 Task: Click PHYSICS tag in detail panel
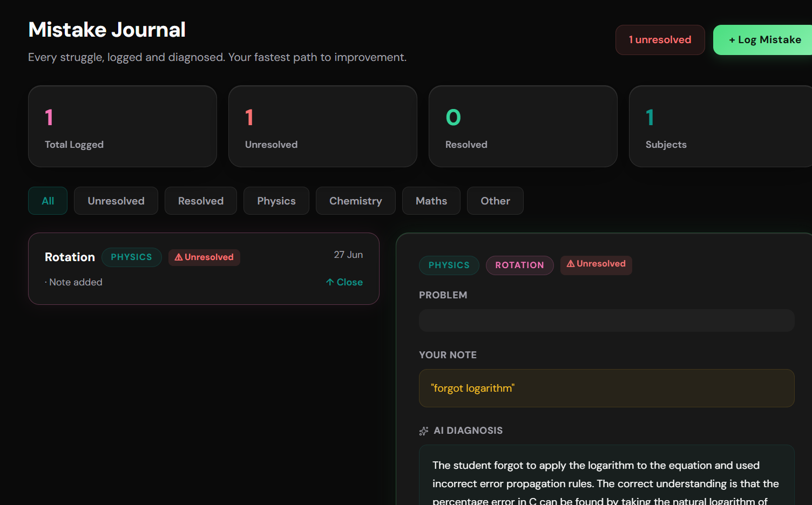pos(449,265)
